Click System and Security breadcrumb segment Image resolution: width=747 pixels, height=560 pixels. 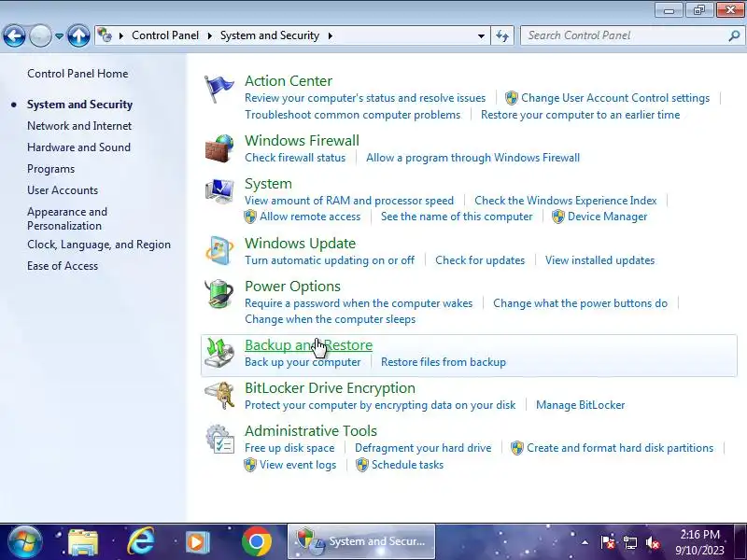270,35
